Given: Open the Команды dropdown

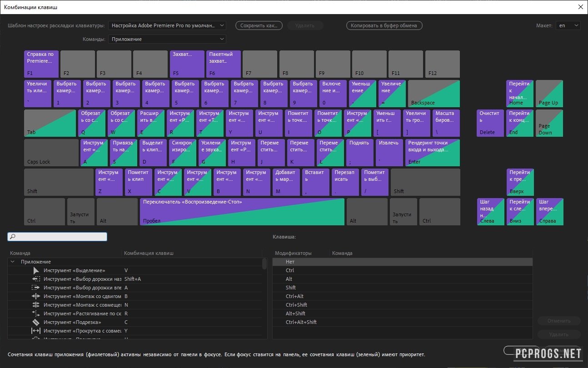Looking at the screenshot, I should 167,39.
